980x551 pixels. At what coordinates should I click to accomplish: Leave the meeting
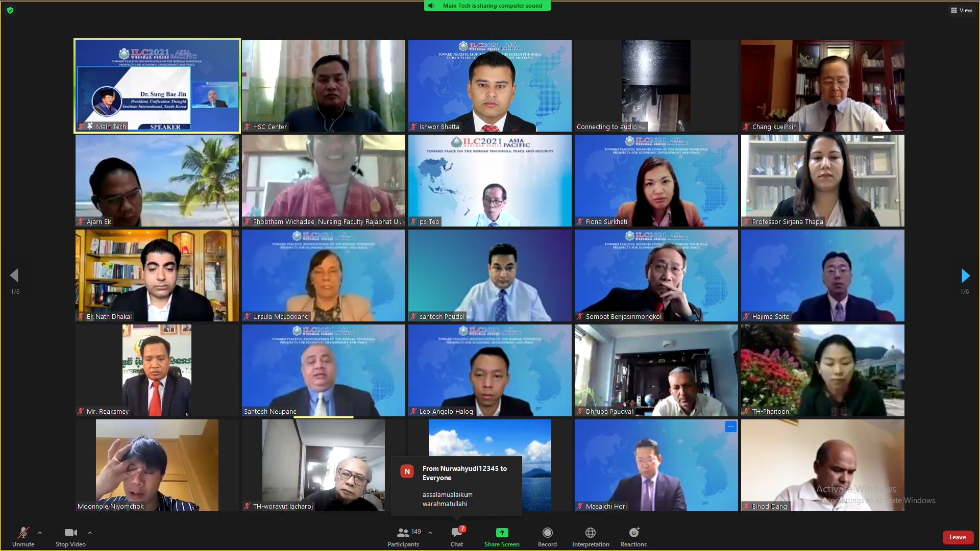pos(957,537)
